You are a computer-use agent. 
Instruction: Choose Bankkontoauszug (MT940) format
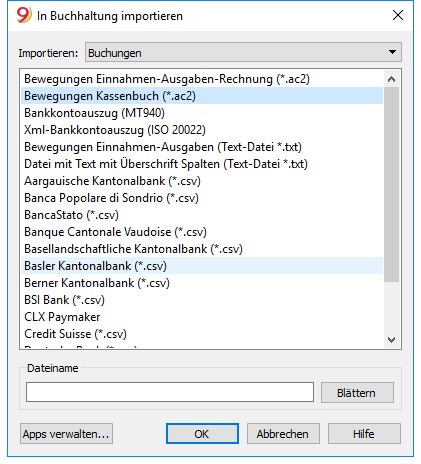tap(202, 113)
